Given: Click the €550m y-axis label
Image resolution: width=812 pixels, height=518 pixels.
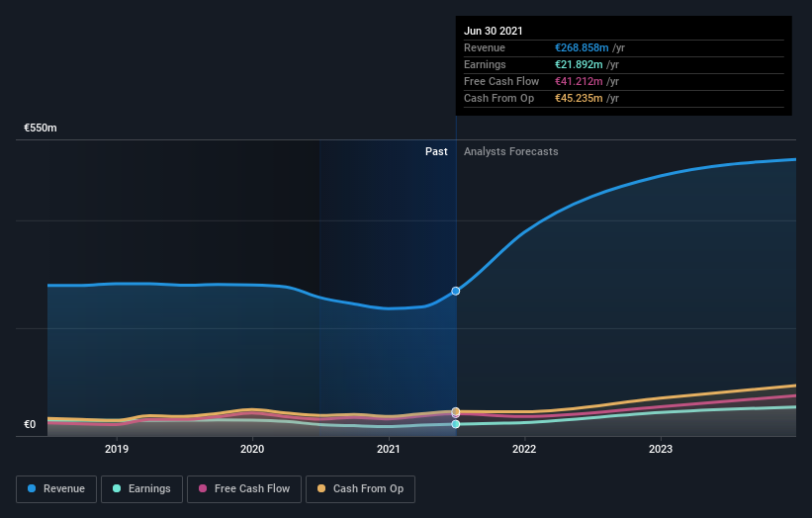Looking at the screenshot, I should pos(41,128).
